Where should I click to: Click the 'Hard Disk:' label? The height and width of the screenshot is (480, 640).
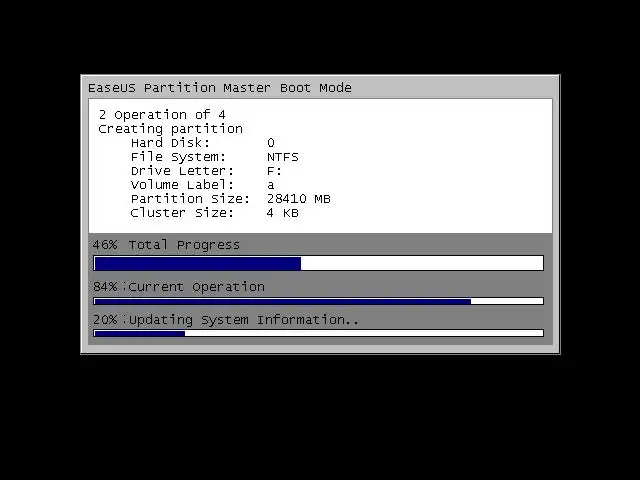pos(170,143)
